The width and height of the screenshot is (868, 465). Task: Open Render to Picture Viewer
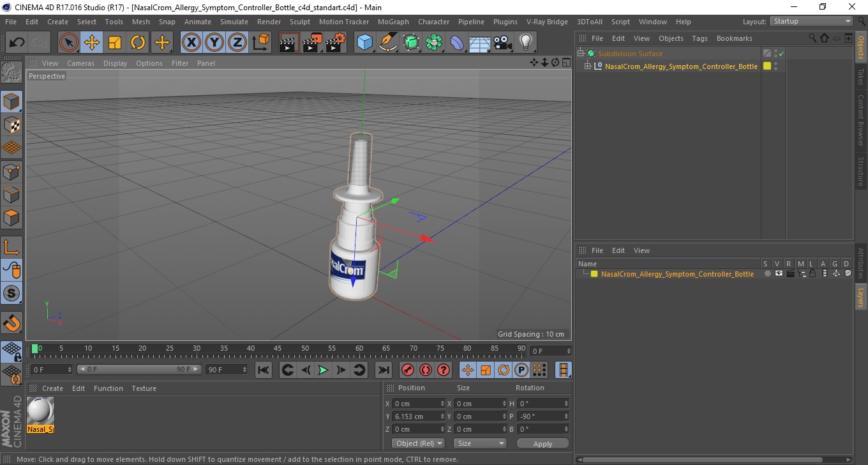[x=312, y=43]
